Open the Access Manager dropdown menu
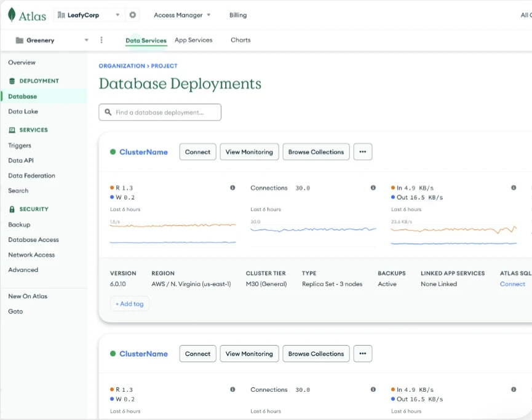Image resolution: width=532 pixels, height=420 pixels. (x=182, y=15)
